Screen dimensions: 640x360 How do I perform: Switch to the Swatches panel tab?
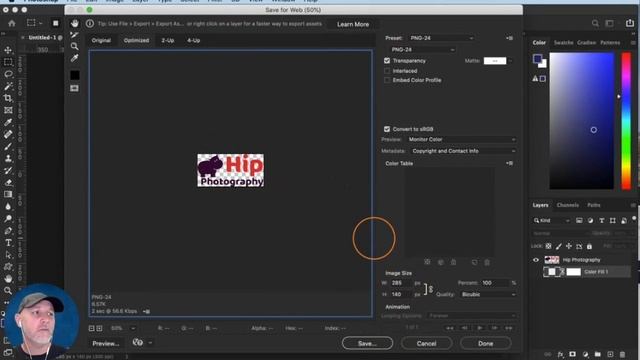[563, 42]
